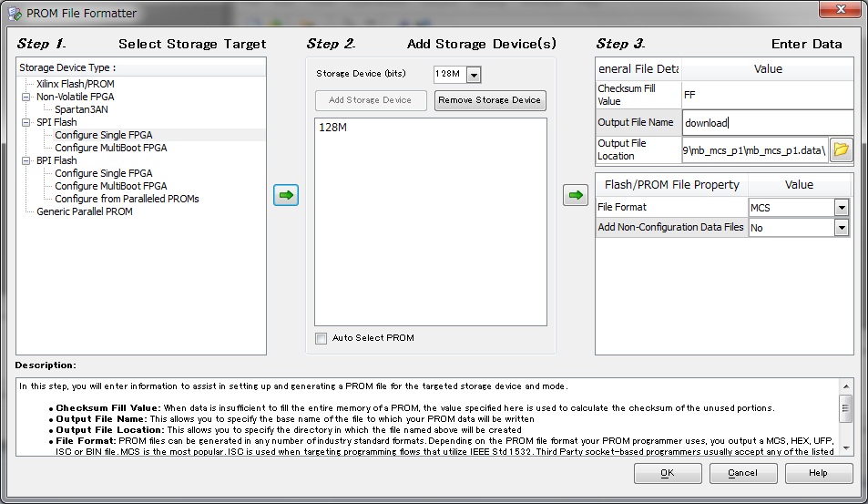868x504 pixels.
Task: Enable the Auto Select PROM checkbox
Action: pyautogui.click(x=322, y=338)
